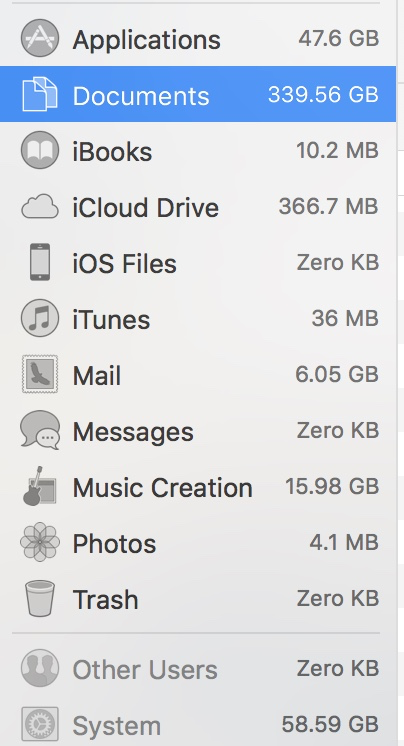Select the Music Creation entry
Screen dimensions: 404x746
(198, 487)
